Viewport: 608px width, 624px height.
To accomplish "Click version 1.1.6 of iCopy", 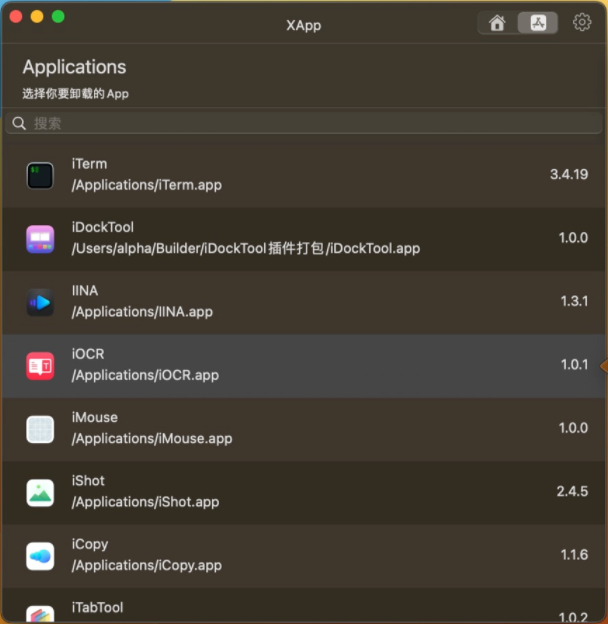I will click(574, 555).
